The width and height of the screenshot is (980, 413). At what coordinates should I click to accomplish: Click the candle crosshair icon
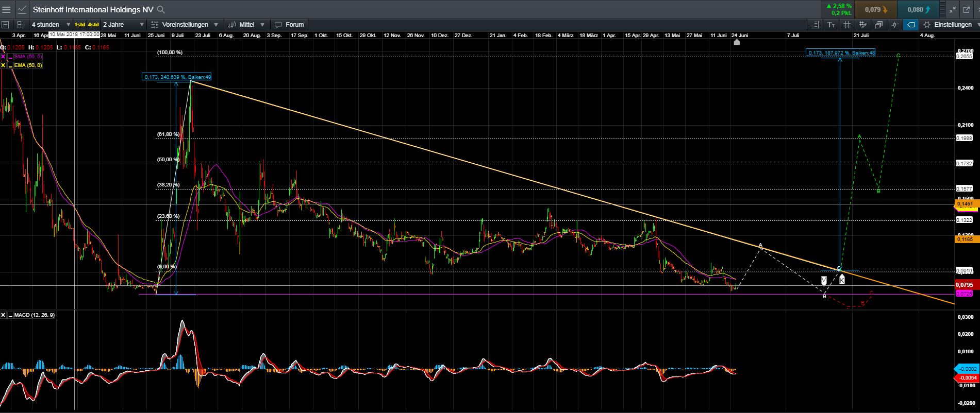[895, 24]
